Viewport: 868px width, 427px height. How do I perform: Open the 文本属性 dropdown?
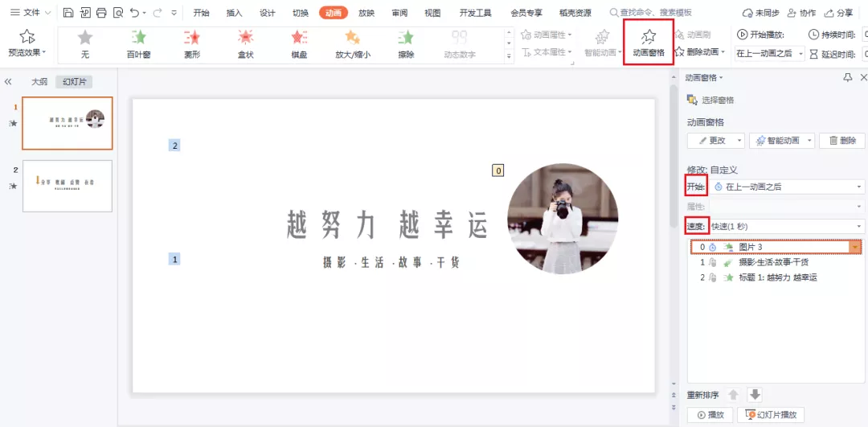tap(547, 52)
